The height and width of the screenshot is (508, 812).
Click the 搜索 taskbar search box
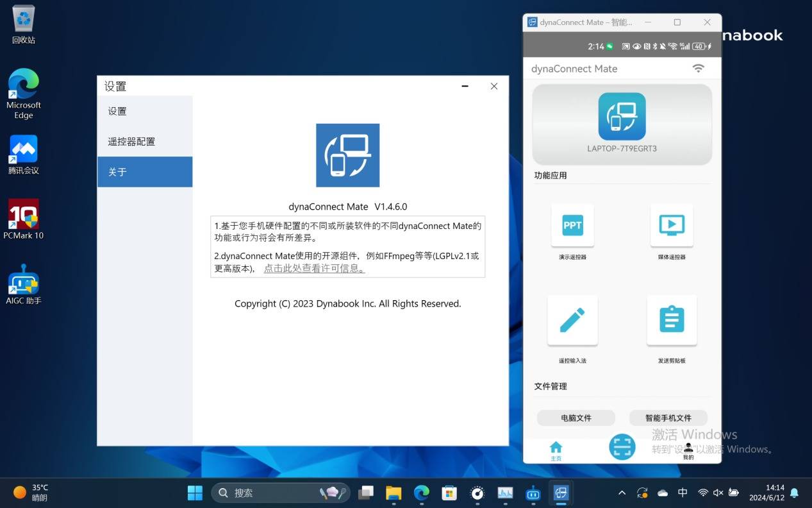click(281, 493)
